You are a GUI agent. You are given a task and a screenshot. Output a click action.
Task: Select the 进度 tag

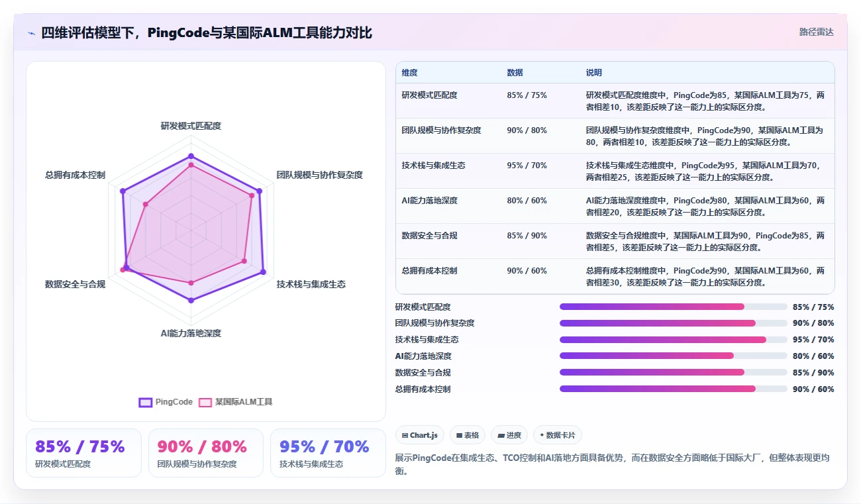(x=509, y=435)
